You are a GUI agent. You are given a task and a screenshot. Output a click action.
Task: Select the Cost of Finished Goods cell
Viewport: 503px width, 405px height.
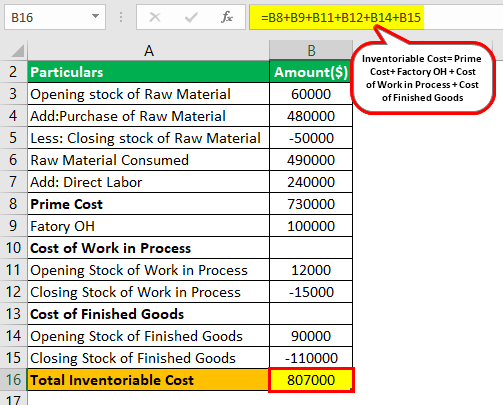click(x=149, y=314)
